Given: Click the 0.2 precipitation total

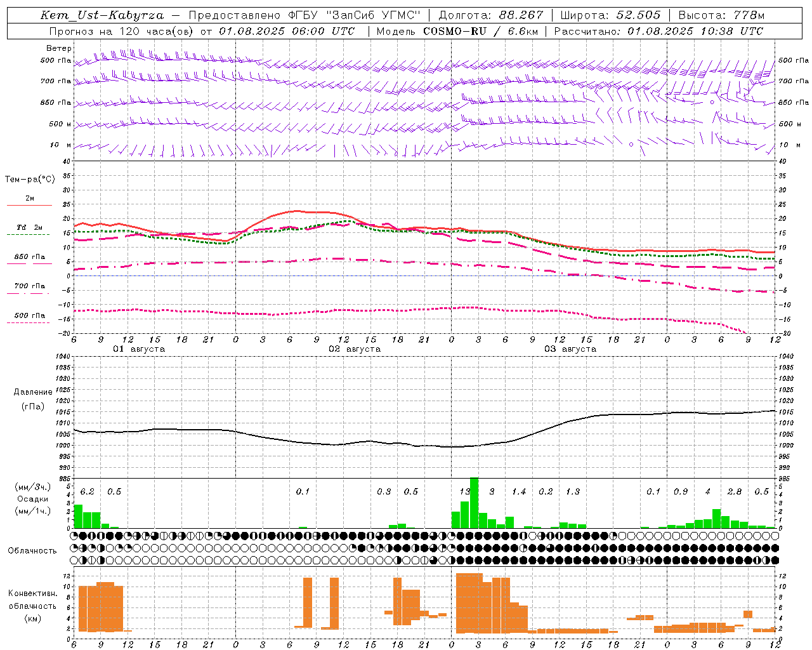Looking at the screenshot, I should coord(546,492).
